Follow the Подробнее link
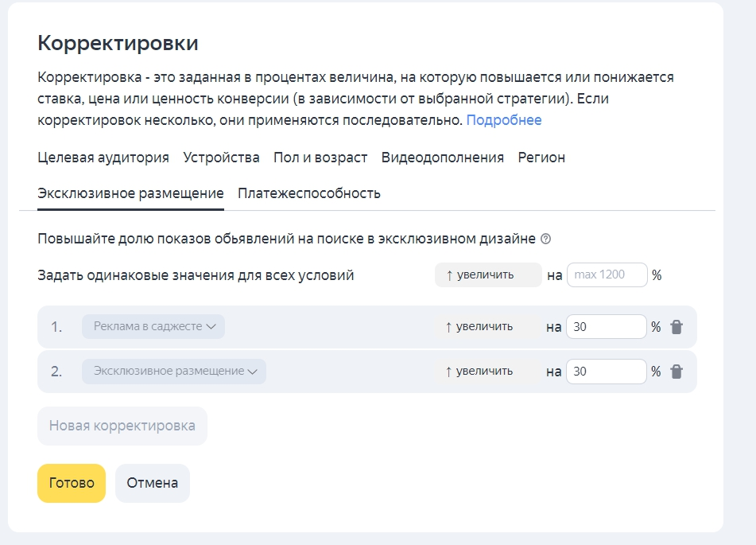 pos(504,120)
